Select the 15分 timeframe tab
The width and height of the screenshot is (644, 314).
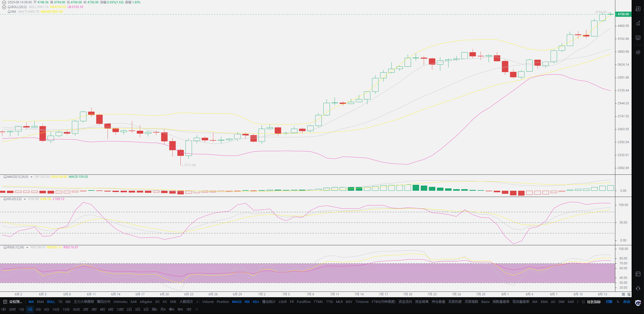66,309
